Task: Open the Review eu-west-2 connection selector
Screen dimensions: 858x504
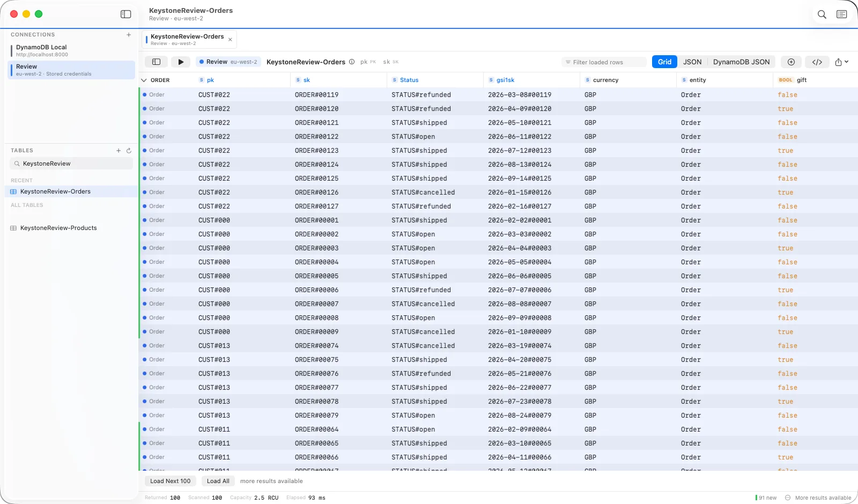Action: (x=228, y=62)
